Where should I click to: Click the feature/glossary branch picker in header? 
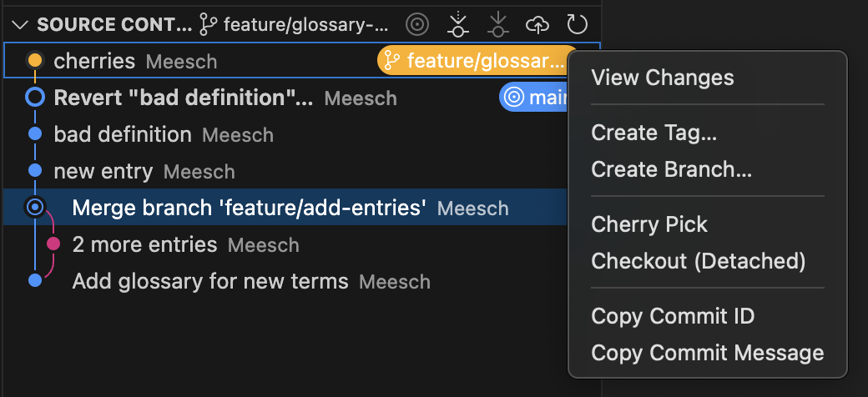point(294,25)
